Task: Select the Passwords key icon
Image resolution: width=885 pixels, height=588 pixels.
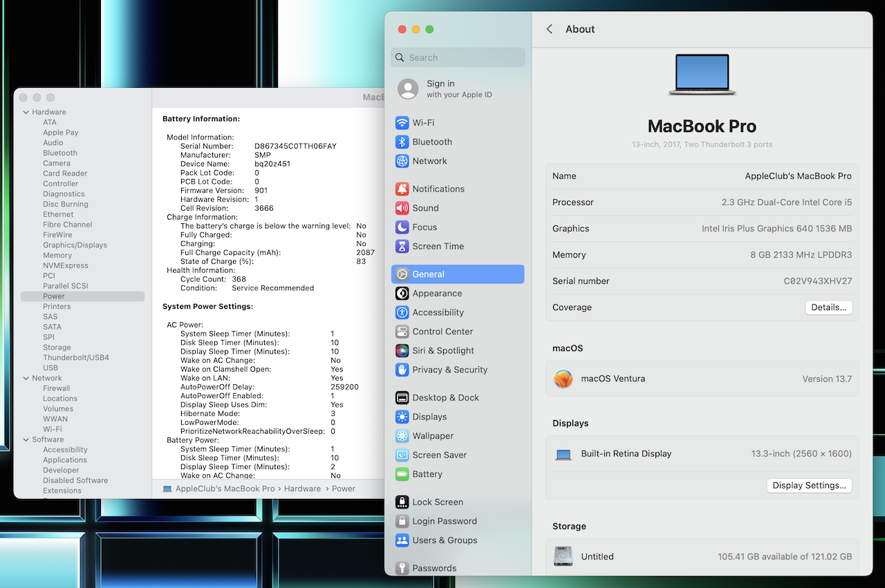Action: tap(402, 569)
